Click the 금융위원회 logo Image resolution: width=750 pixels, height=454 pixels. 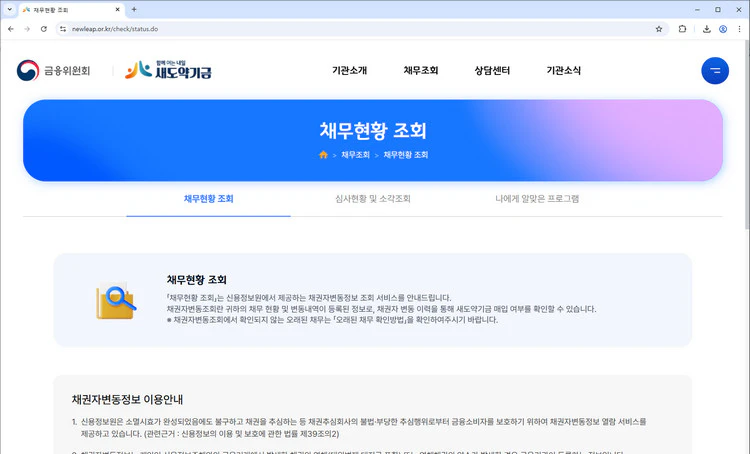click(x=54, y=71)
